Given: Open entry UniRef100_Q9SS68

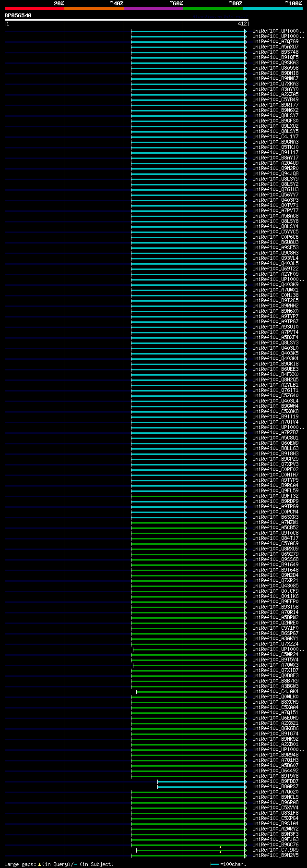Looking at the screenshot, I should 275,560.
